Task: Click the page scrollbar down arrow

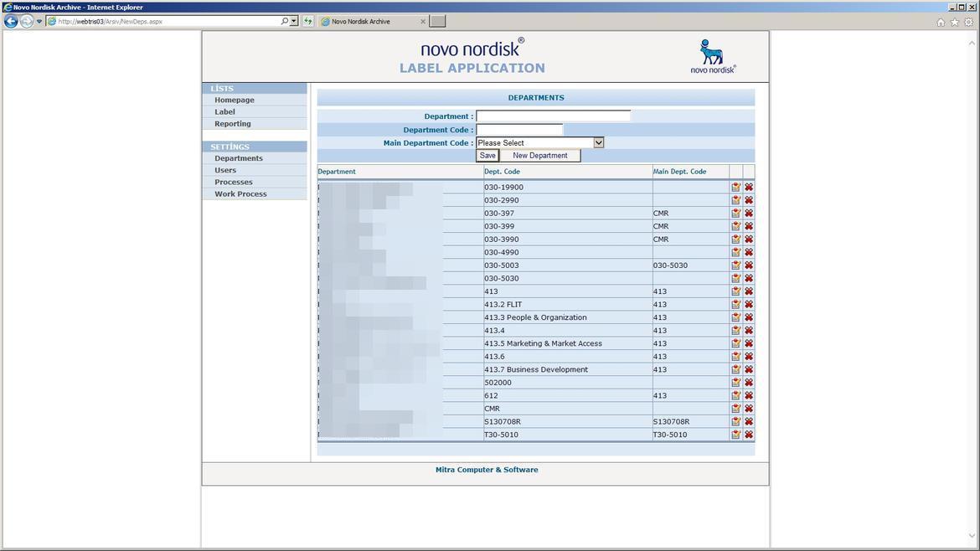Action: (x=972, y=535)
